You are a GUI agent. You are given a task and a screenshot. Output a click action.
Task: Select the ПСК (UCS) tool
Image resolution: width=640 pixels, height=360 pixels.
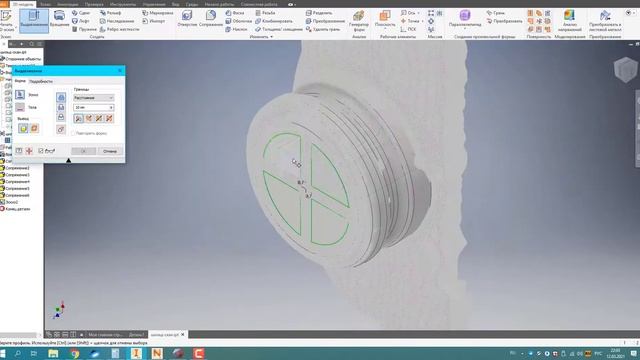408,29
